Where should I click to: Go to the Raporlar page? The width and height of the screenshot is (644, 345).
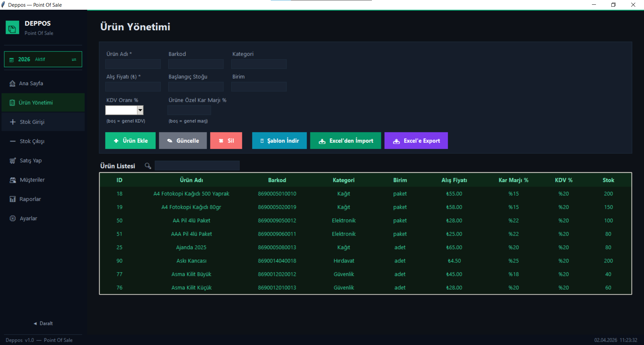pyautogui.click(x=30, y=199)
